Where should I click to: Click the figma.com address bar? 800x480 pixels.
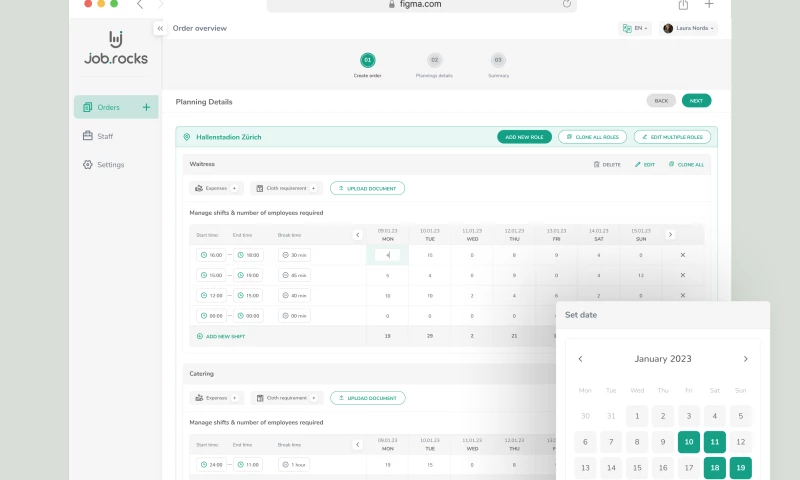click(421, 5)
